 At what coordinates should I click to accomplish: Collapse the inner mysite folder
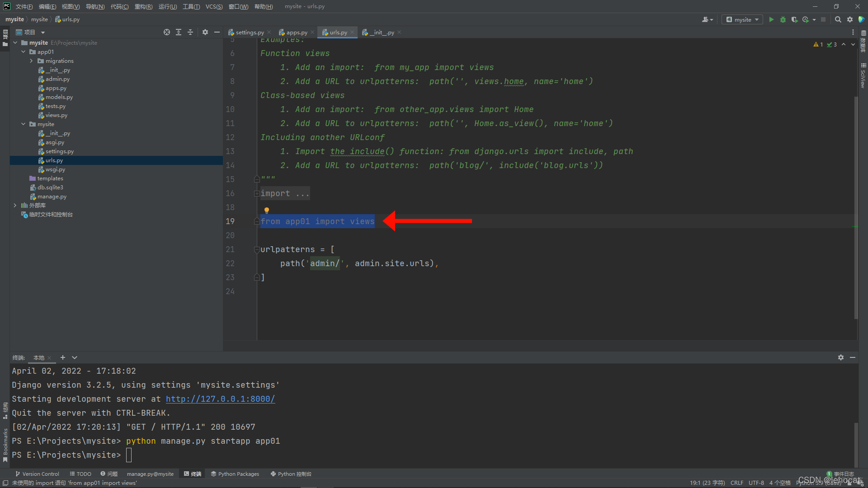(x=24, y=124)
